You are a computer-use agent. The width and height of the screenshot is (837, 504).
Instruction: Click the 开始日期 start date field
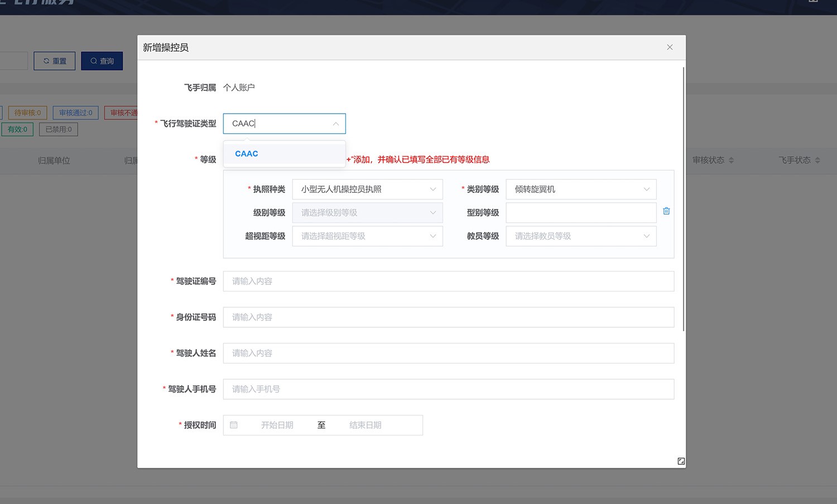277,425
